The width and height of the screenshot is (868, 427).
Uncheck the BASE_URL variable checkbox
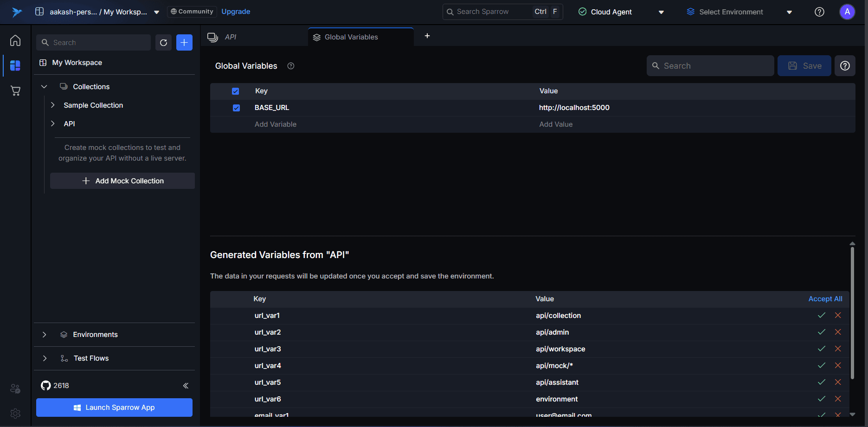tap(236, 108)
